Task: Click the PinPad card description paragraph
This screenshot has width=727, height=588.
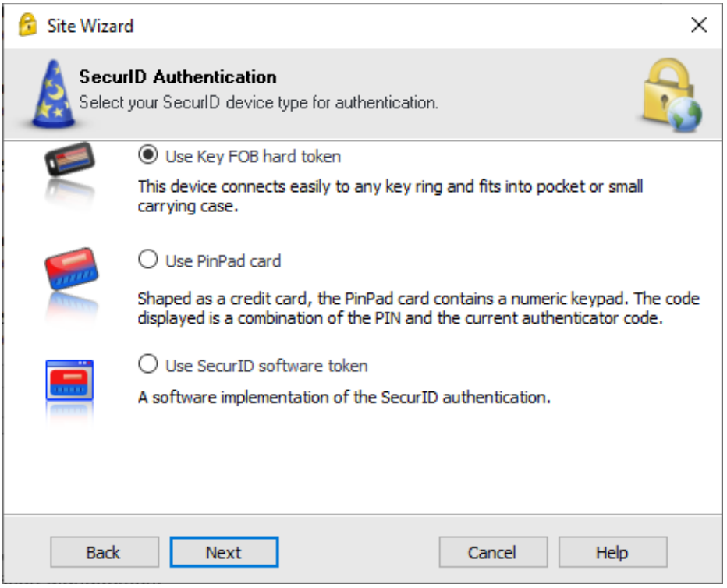Action: point(418,308)
